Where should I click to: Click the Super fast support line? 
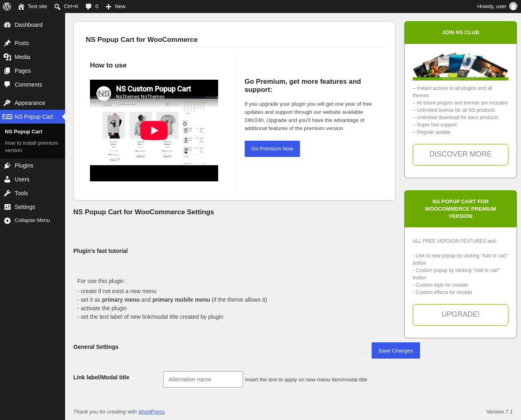(435, 125)
